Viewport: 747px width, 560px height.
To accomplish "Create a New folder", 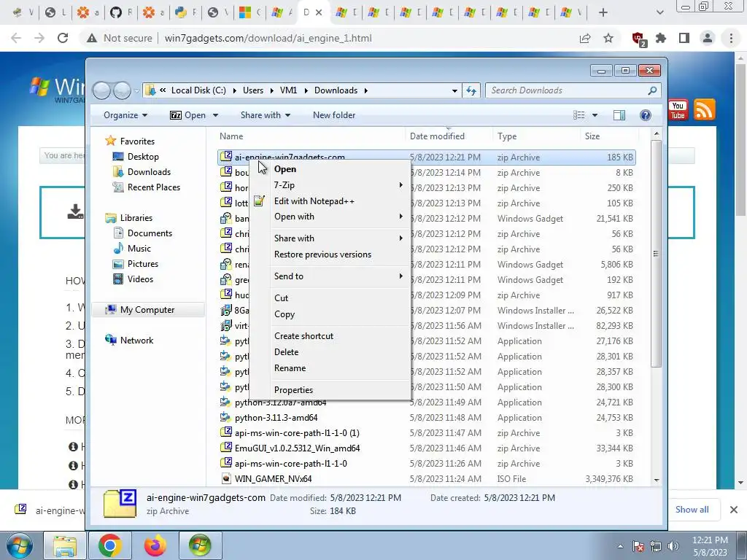I will coord(334,115).
